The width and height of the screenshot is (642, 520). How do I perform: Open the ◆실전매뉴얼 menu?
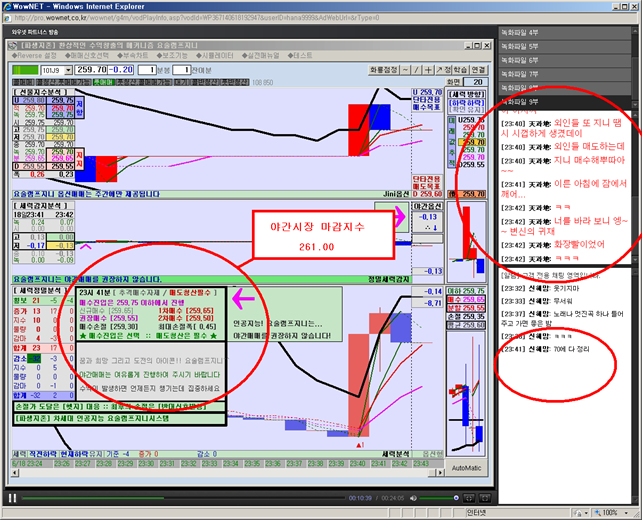pyautogui.click(x=260, y=55)
